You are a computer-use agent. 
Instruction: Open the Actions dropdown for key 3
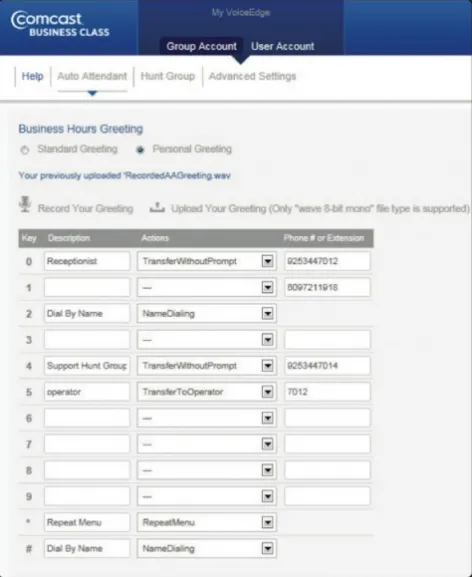[x=207, y=340]
